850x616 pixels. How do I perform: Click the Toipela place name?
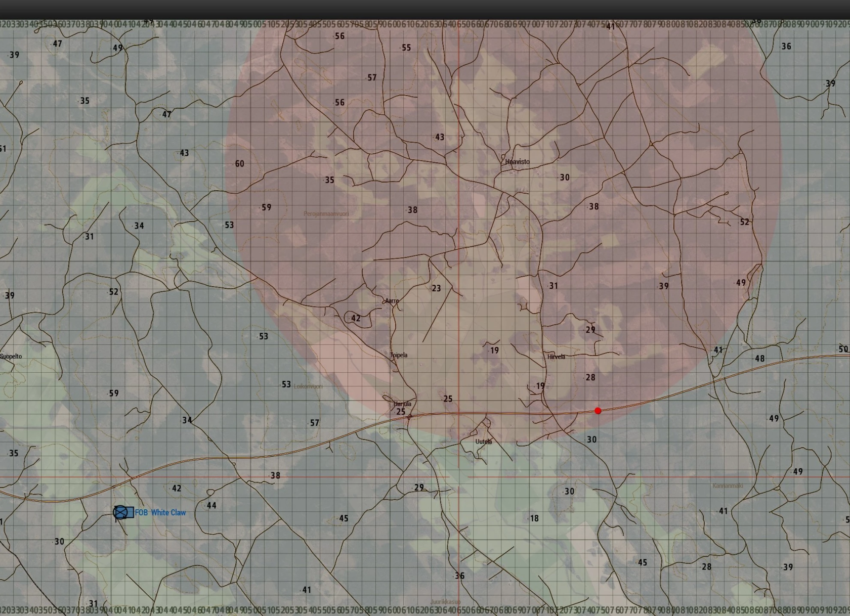tap(398, 355)
